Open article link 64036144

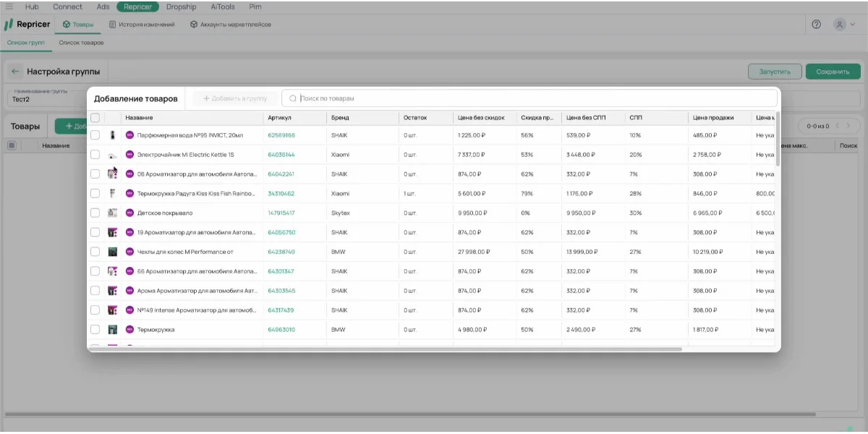(x=281, y=155)
